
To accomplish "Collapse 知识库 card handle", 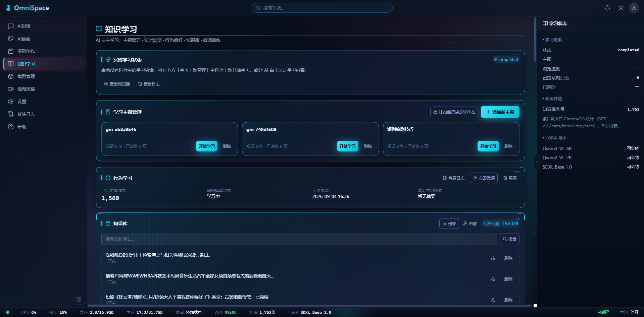I will click(x=517, y=218).
